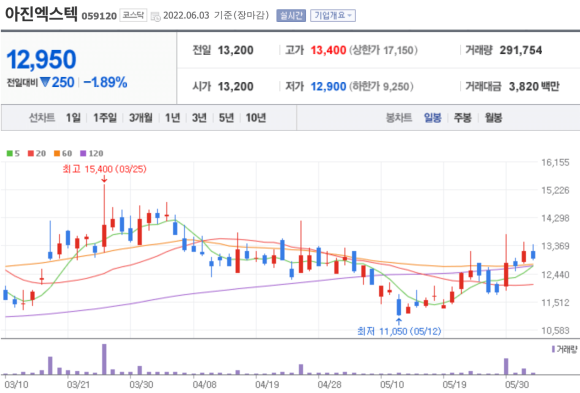Click the purple 120-day moving average legend
The height and width of the screenshot is (393, 580).
pyautogui.click(x=92, y=153)
